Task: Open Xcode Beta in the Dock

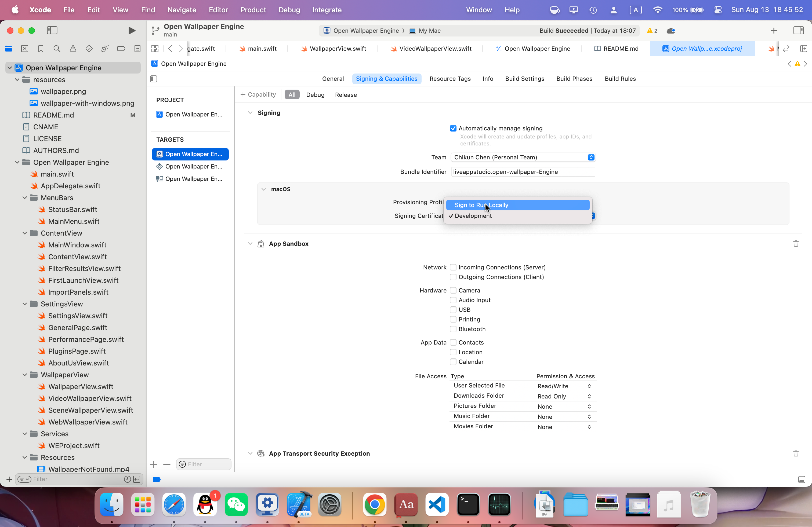Action: [299, 504]
